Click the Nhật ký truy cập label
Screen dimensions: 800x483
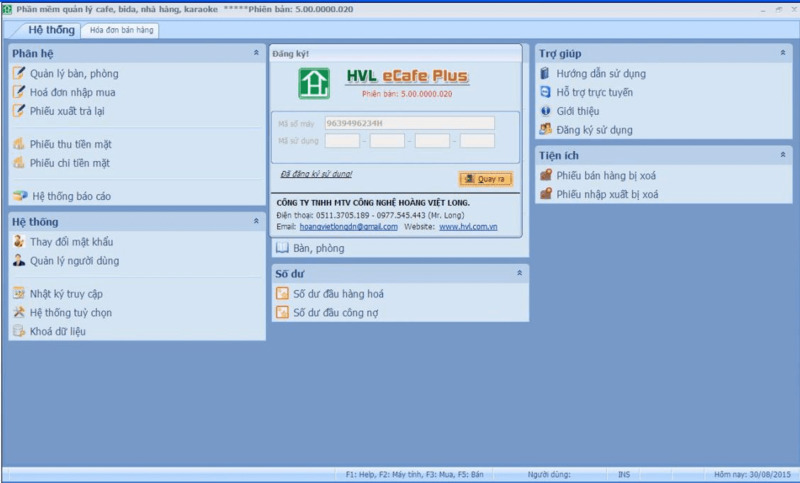(66, 294)
